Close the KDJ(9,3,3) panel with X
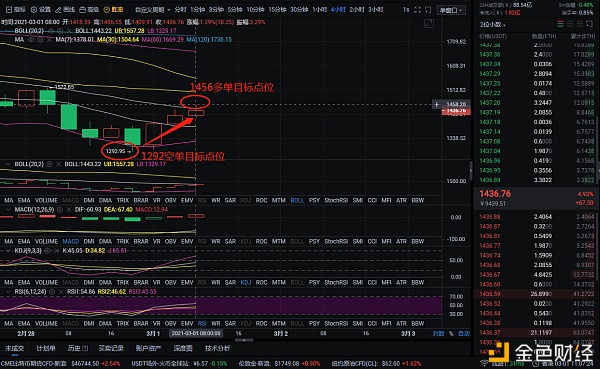The height and width of the screenshot is (369, 600). [x=56, y=250]
